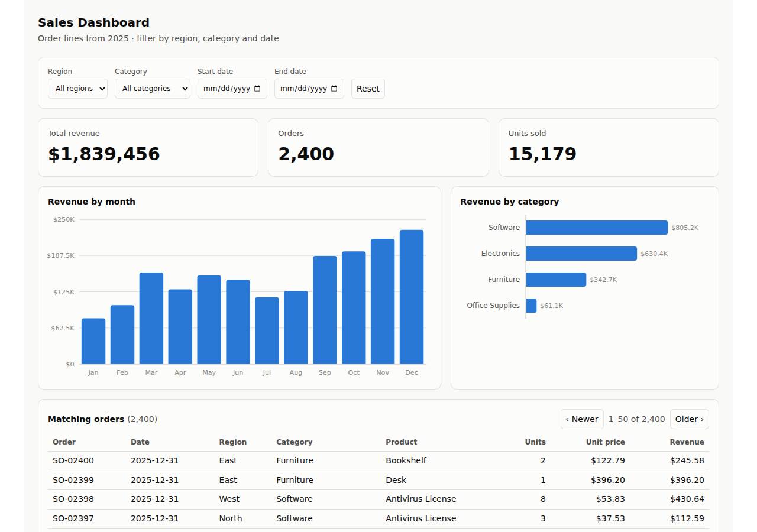Image resolution: width=757 pixels, height=532 pixels.
Task: Click the Office Supplies category bar
Action: 531,306
